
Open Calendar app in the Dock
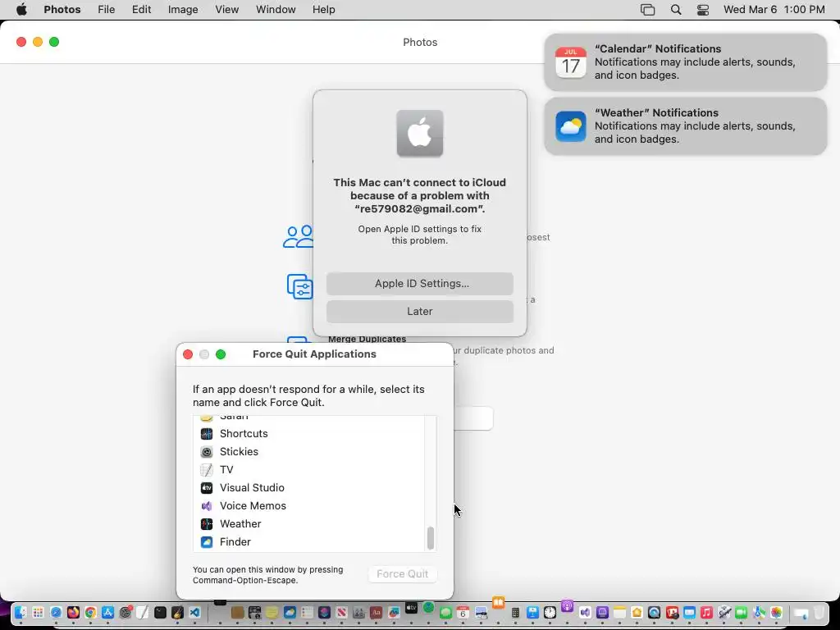pos(463,613)
